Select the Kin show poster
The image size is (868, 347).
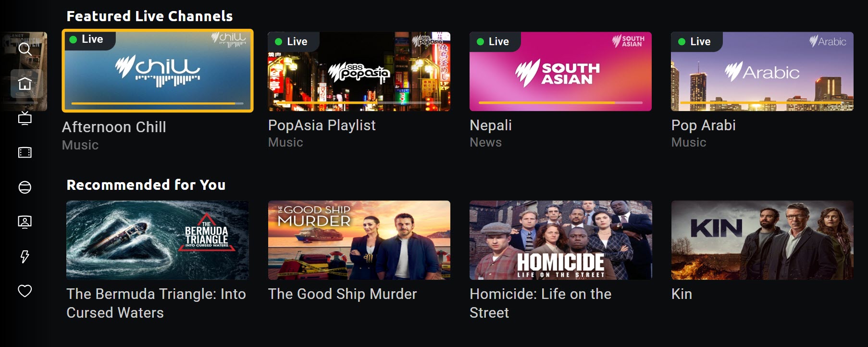pos(762,240)
